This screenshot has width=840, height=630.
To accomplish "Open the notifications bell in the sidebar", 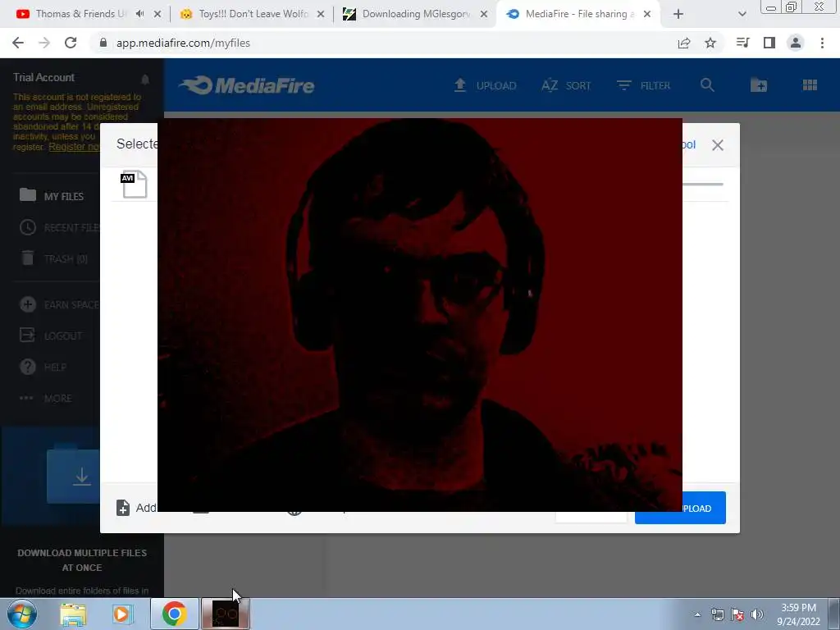I will (145, 80).
